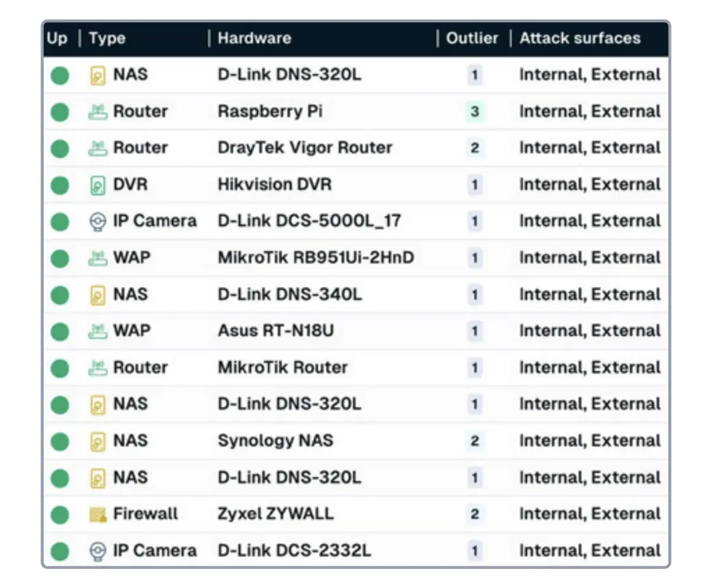
Task: Click the IP Camera icon for D-Link DCS-5000L_17
Action: point(97,222)
